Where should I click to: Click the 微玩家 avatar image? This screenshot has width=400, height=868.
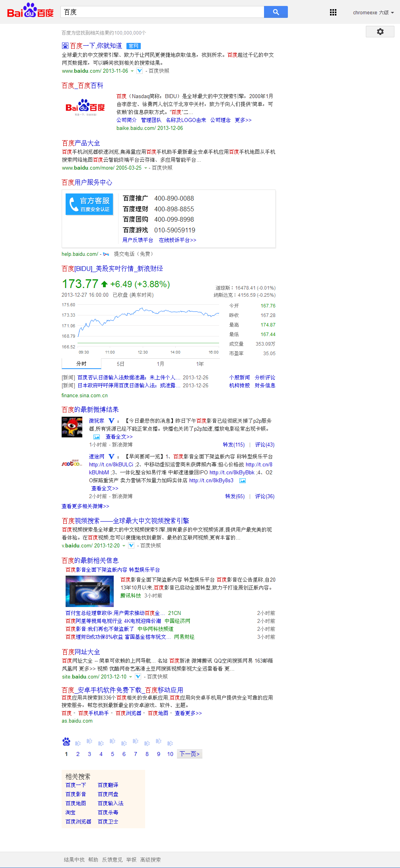72,427
